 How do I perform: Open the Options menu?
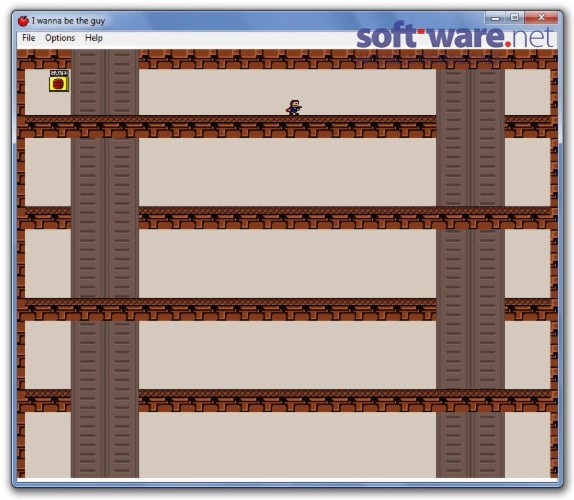[60, 38]
